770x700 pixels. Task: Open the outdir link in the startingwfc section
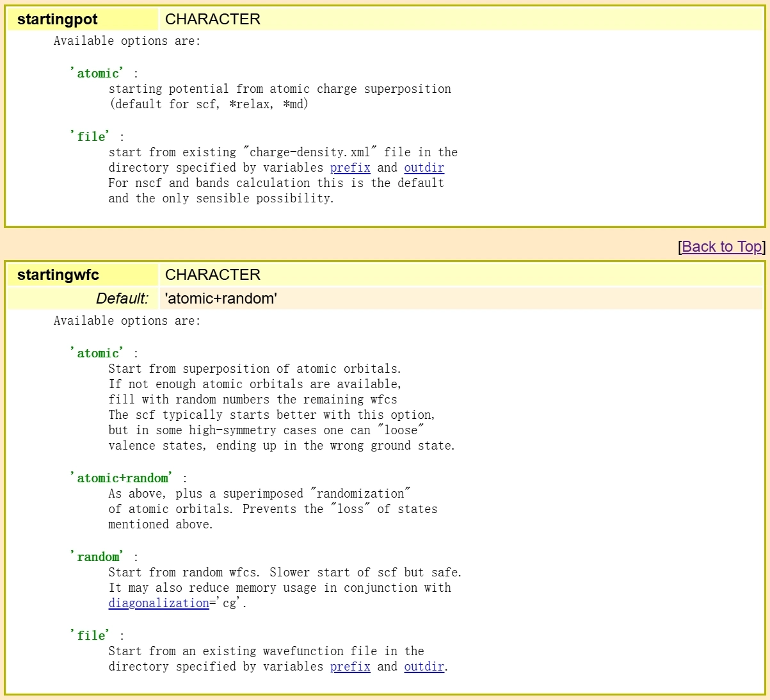click(424, 667)
